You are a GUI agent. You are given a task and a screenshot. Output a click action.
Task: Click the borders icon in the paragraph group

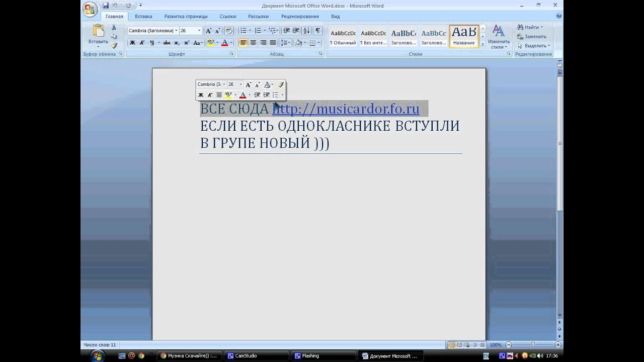(x=312, y=43)
